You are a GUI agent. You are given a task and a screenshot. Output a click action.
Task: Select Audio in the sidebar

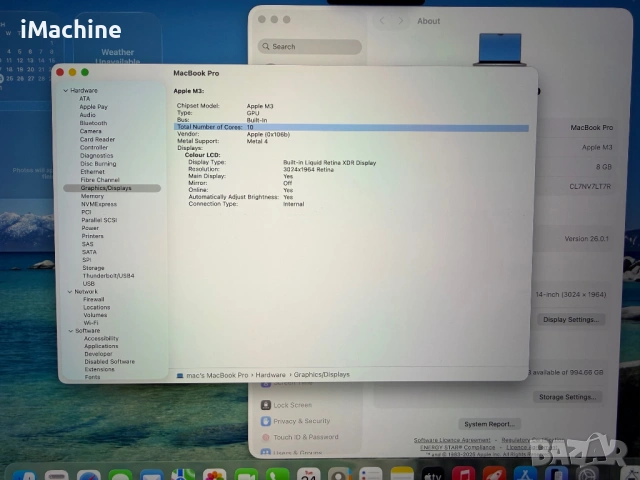click(87, 115)
